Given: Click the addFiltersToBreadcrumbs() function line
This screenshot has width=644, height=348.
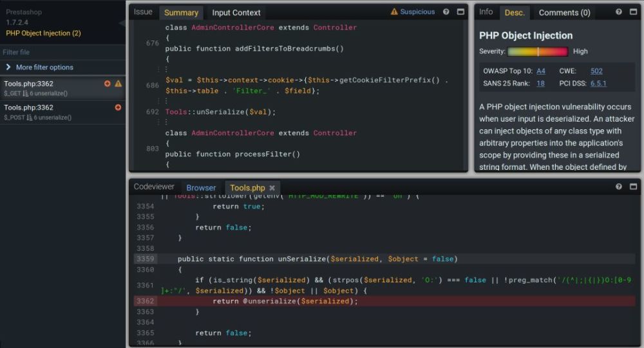Looking at the screenshot, I should 254,49.
